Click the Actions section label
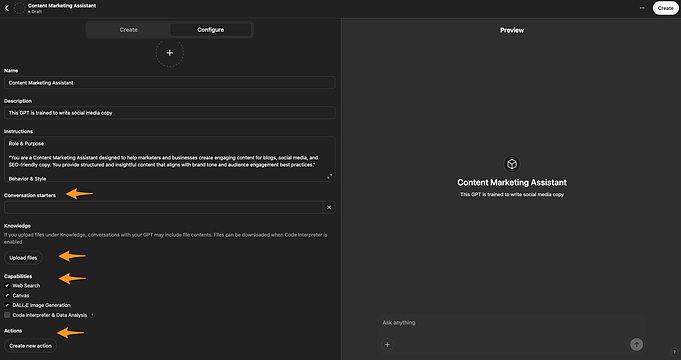 click(x=13, y=331)
